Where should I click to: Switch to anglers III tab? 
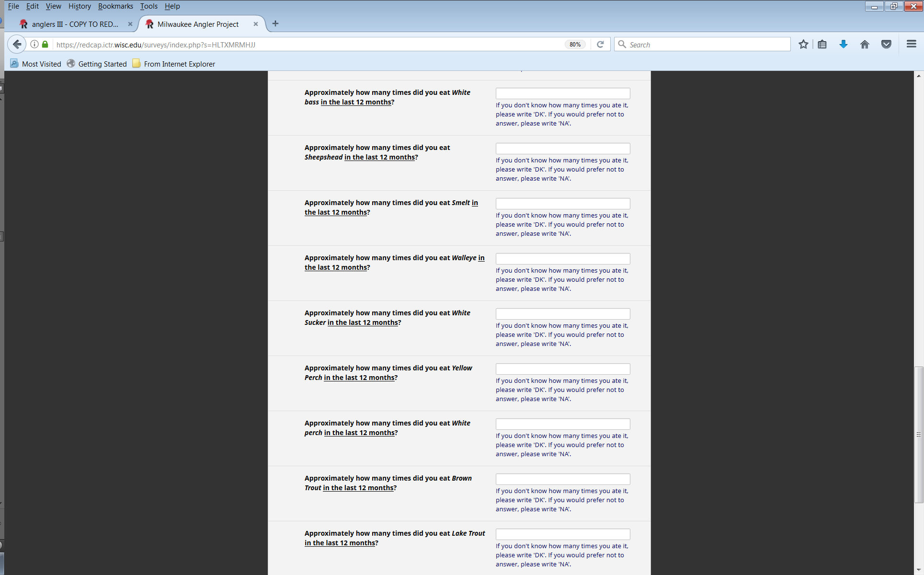(74, 24)
